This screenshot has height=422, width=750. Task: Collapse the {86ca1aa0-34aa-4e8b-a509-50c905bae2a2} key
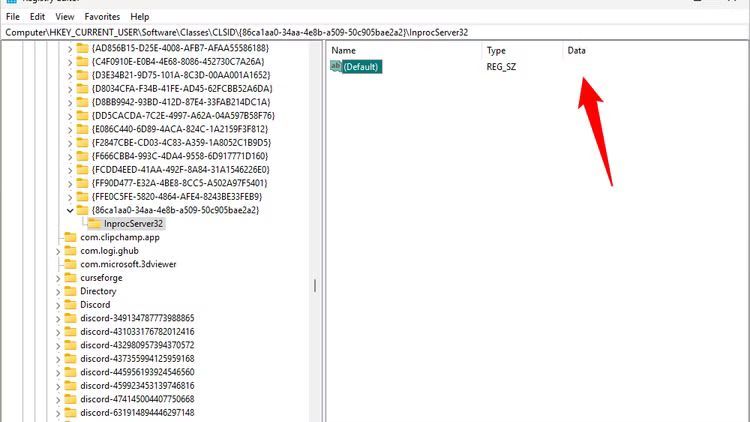pos(69,210)
